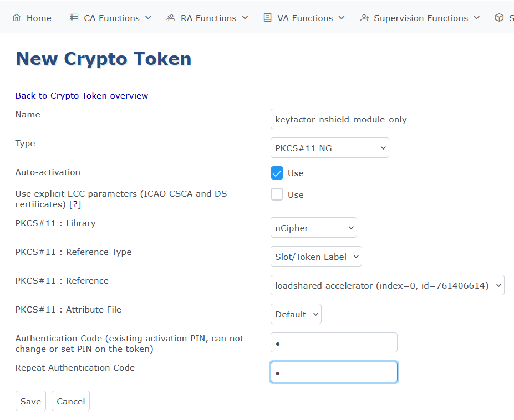
Task: Click the package icon at navbar far right
Action: (498, 17)
